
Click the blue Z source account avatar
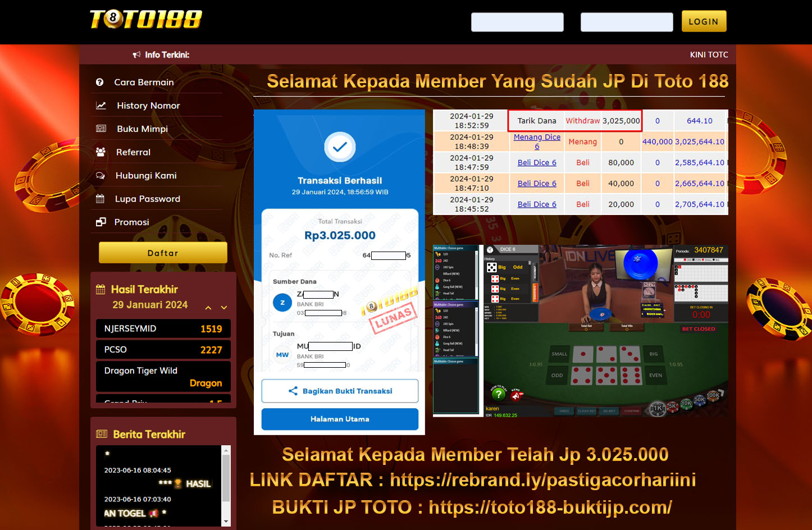click(282, 302)
